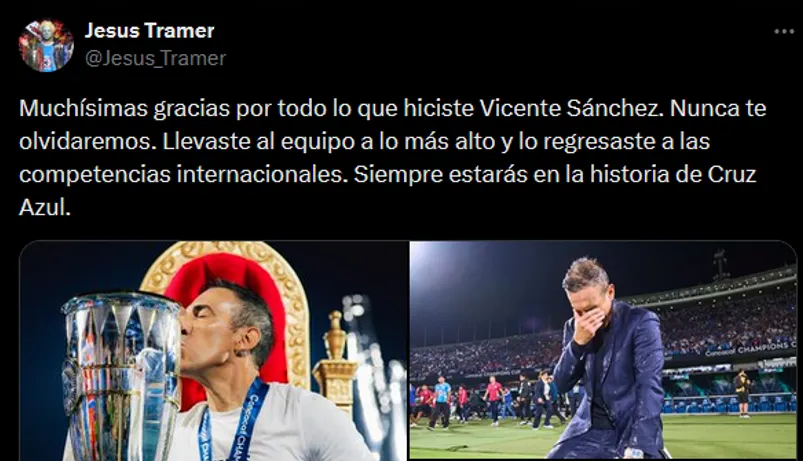Click the word "Azul." ending the tweet
The height and width of the screenshot is (461, 803).
coord(45,207)
